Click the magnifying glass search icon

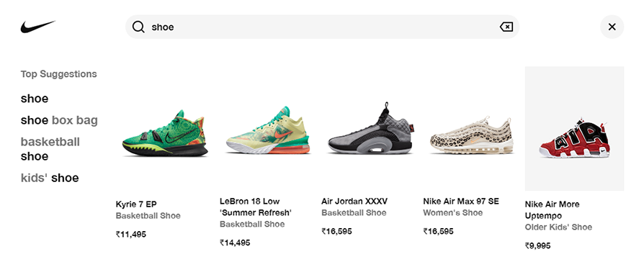pos(138,27)
